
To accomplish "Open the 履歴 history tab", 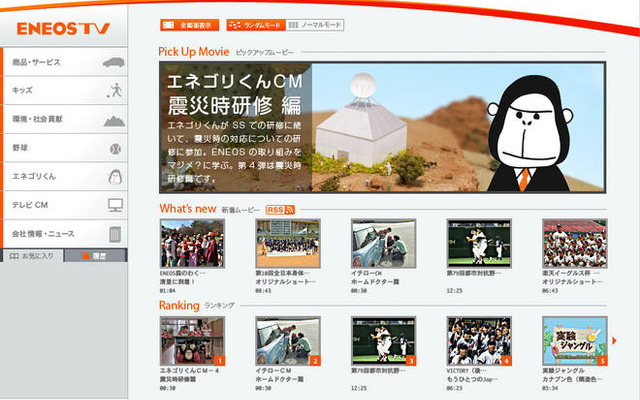I will tap(96, 256).
